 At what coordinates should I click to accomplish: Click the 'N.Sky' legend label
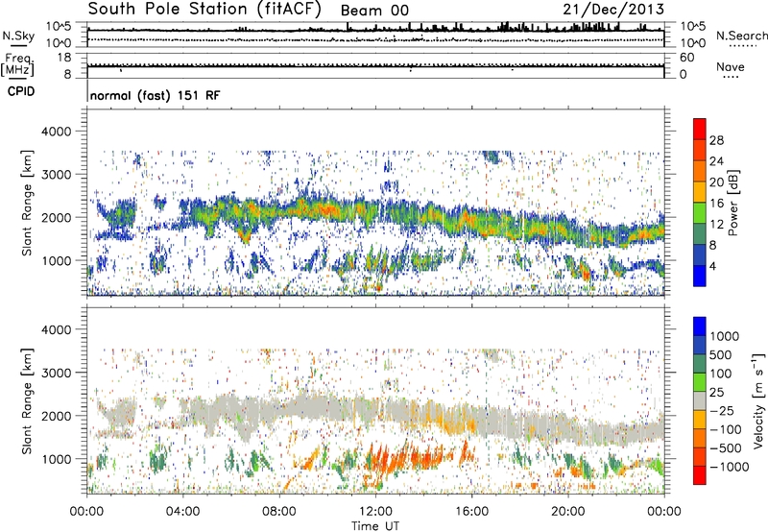coord(18,36)
